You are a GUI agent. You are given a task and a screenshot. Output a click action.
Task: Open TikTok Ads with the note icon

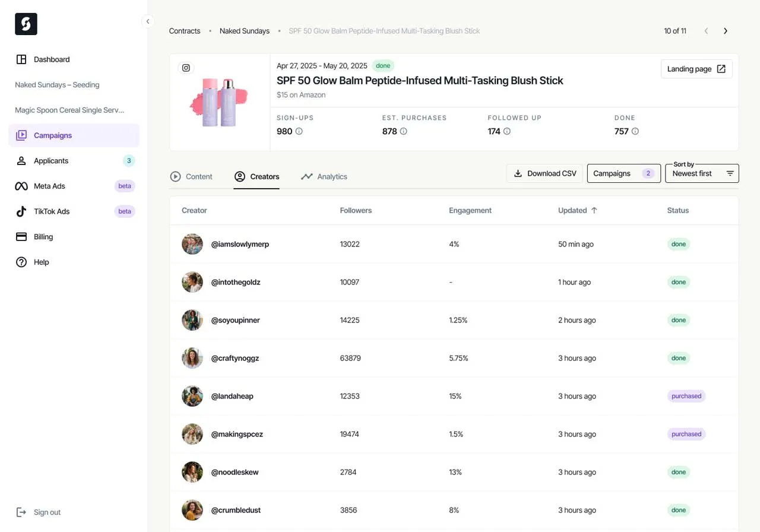pyautogui.click(x=21, y=211)
